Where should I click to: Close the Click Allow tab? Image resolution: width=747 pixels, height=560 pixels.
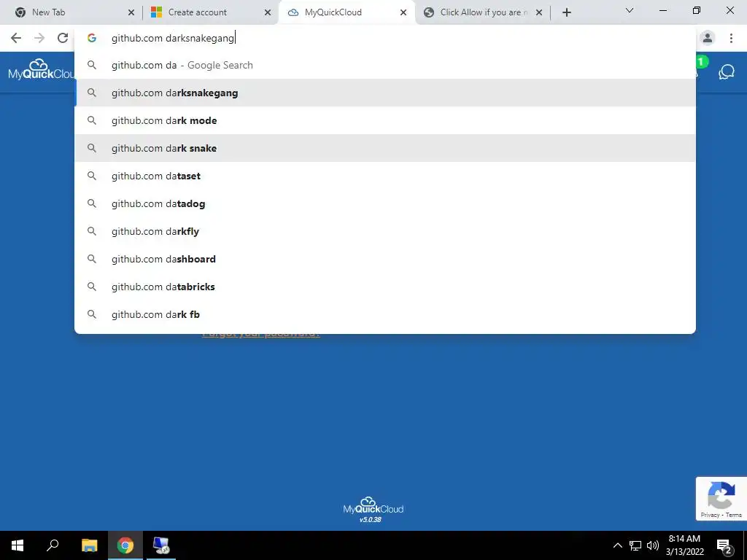[x=539, y=12]
